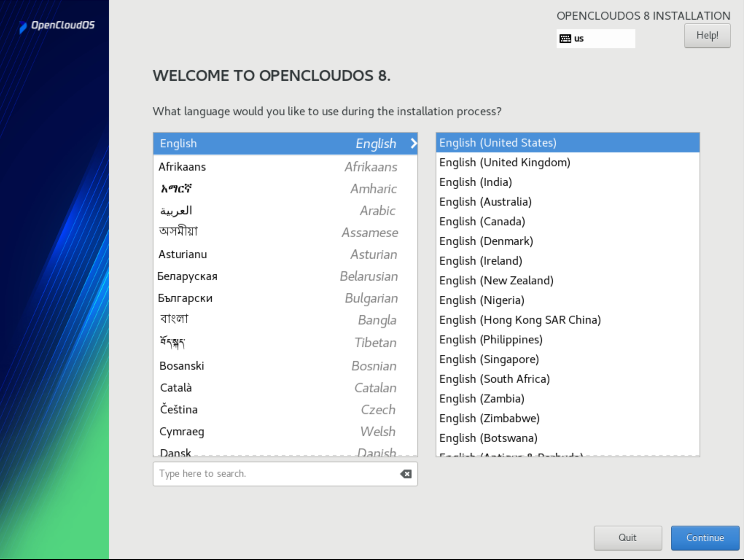Choose English (Canada) locale
The height and width of the screenshot is (560, 744).
568,221
